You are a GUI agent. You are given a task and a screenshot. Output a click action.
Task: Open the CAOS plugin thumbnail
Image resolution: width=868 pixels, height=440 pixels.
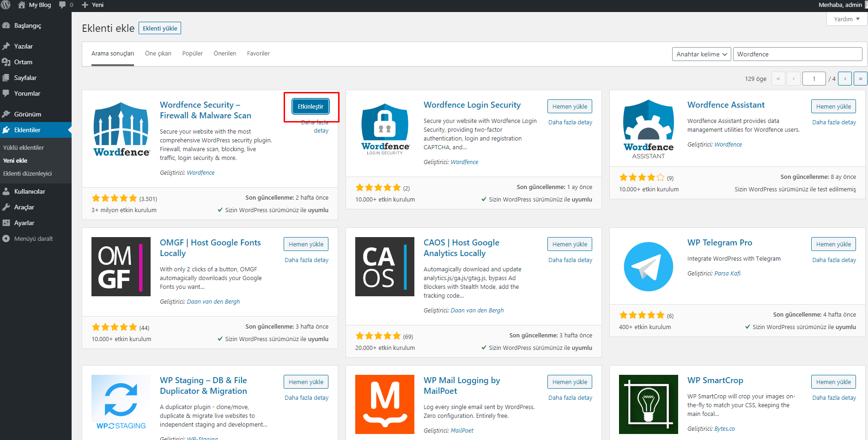(385, 267)
